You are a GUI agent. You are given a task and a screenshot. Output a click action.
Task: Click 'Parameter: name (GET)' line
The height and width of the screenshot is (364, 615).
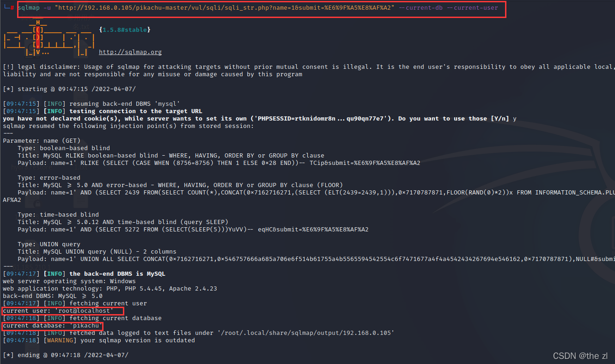tap(42, 141)
